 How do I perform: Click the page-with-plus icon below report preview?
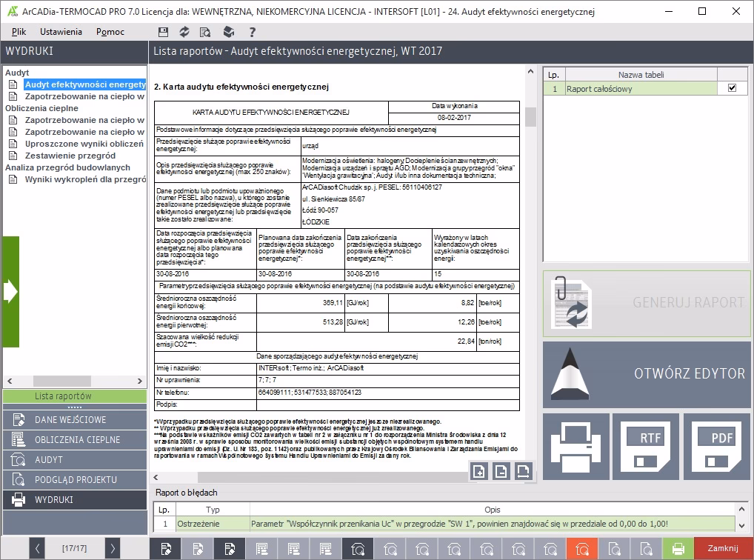[x=479, y=471]
